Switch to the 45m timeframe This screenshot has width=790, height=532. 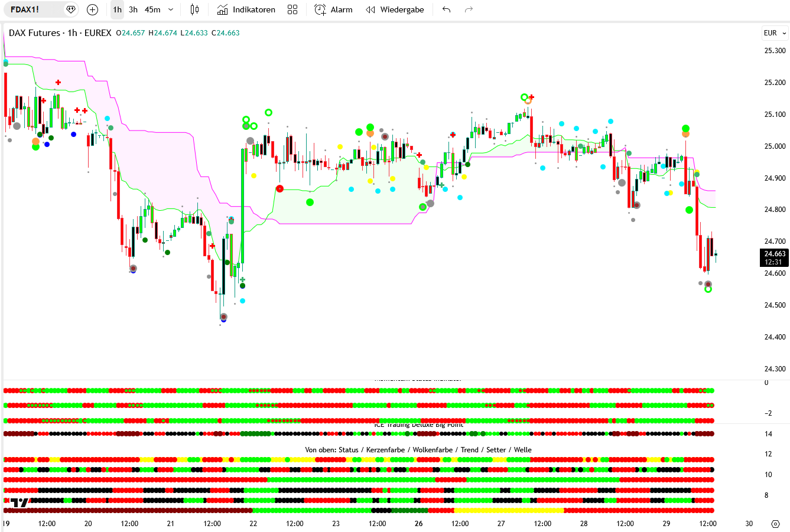point(152,9)
